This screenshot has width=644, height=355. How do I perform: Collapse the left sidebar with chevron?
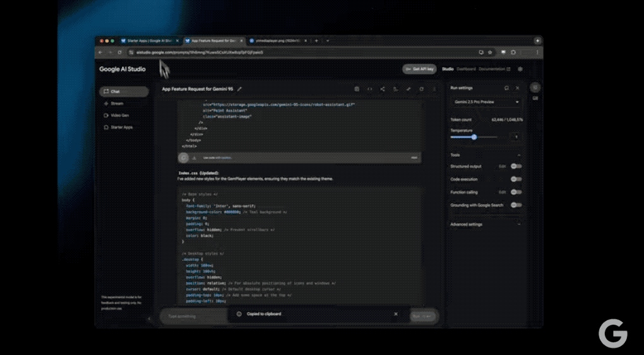click(x=149, y=318)
